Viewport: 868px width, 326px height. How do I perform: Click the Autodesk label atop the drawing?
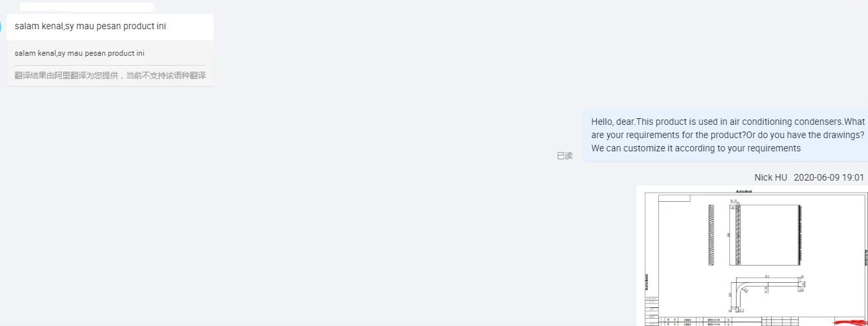[745, 191]
